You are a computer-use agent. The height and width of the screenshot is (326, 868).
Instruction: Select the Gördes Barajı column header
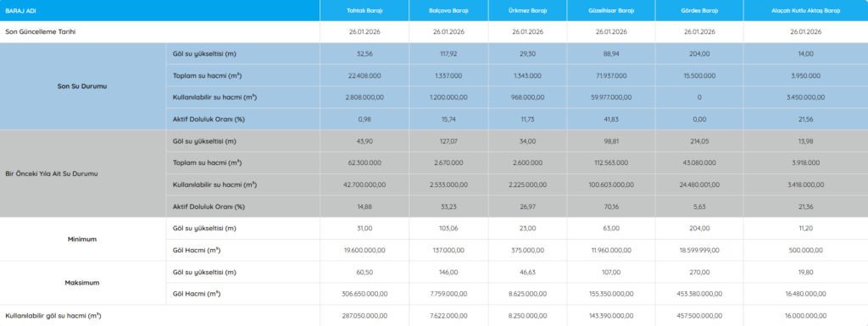click(x=699, y=10)
